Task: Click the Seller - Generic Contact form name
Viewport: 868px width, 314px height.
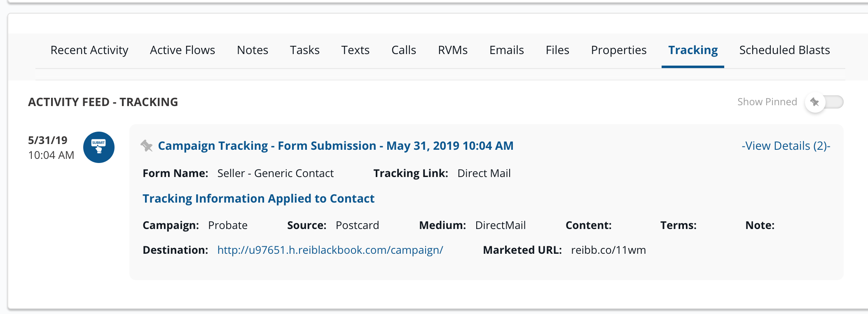Action: click(276, 173)
